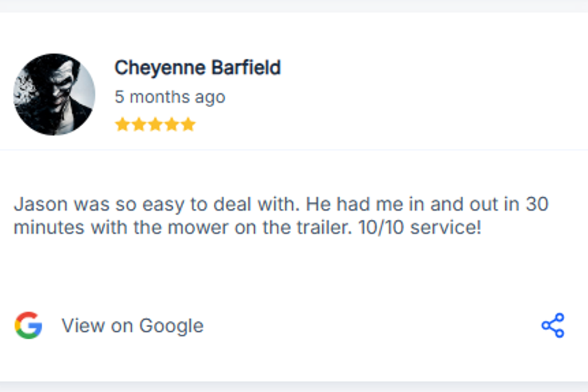Viewport: 588px width, 392px height.
Task: Click the share icon on the review card
Action: point(553,325)
